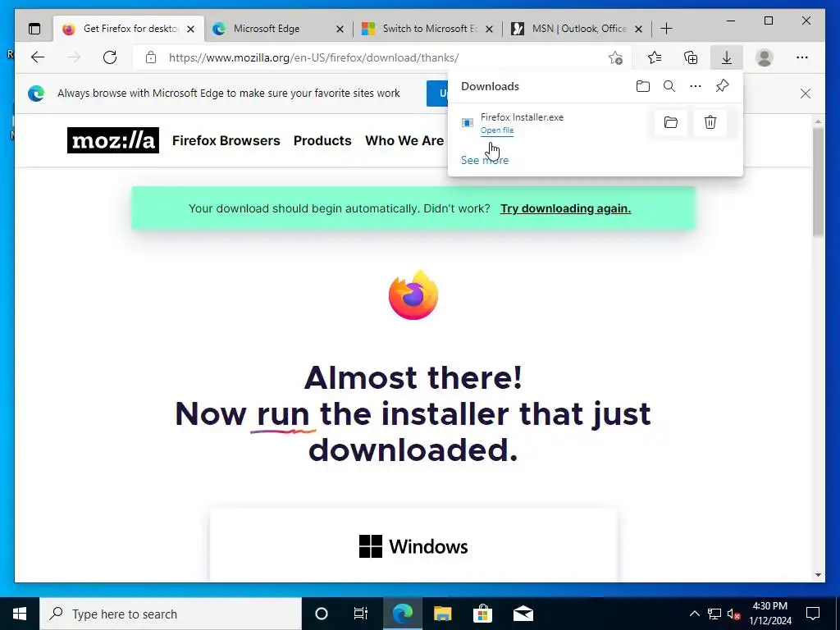Open the Favorites list icon

(x=654, y=57)
